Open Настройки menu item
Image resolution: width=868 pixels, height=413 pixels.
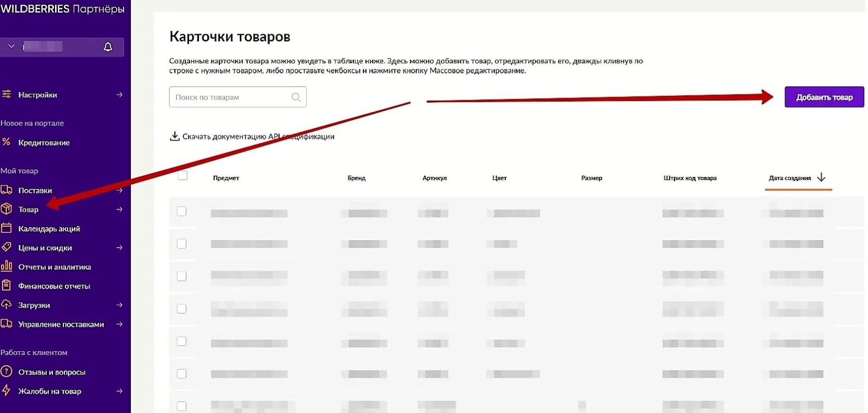pos(37,95)
